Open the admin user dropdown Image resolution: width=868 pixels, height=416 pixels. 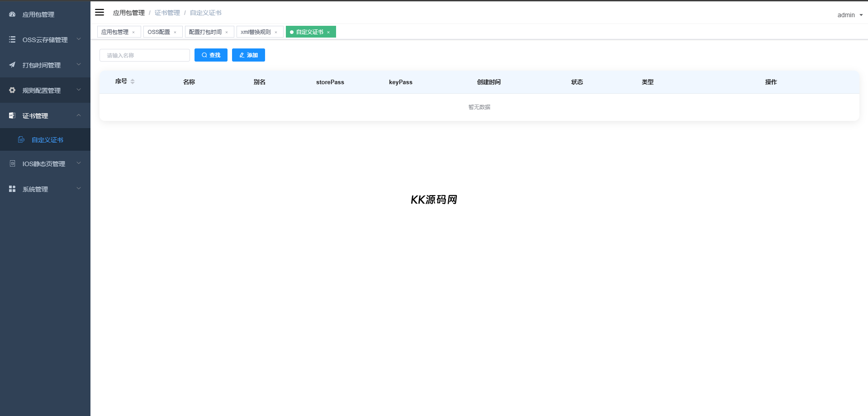coord(849,15)
